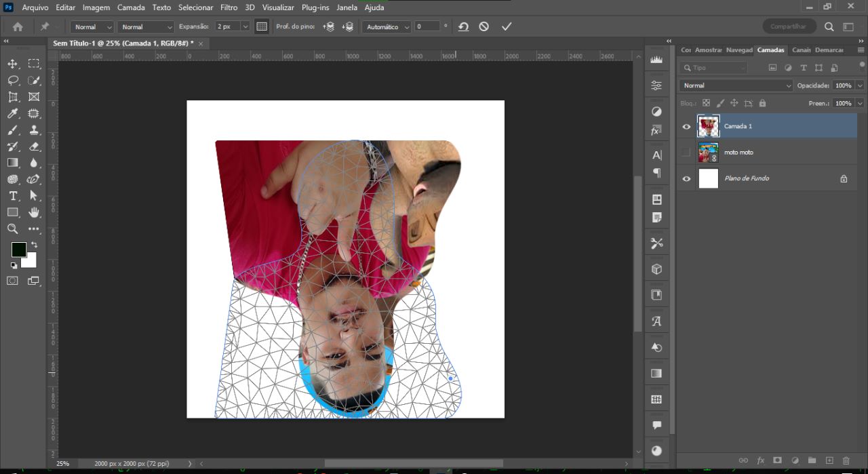Hide the Camada 1 layer
This screenshot has width=868, height=474.
point(686,126)
